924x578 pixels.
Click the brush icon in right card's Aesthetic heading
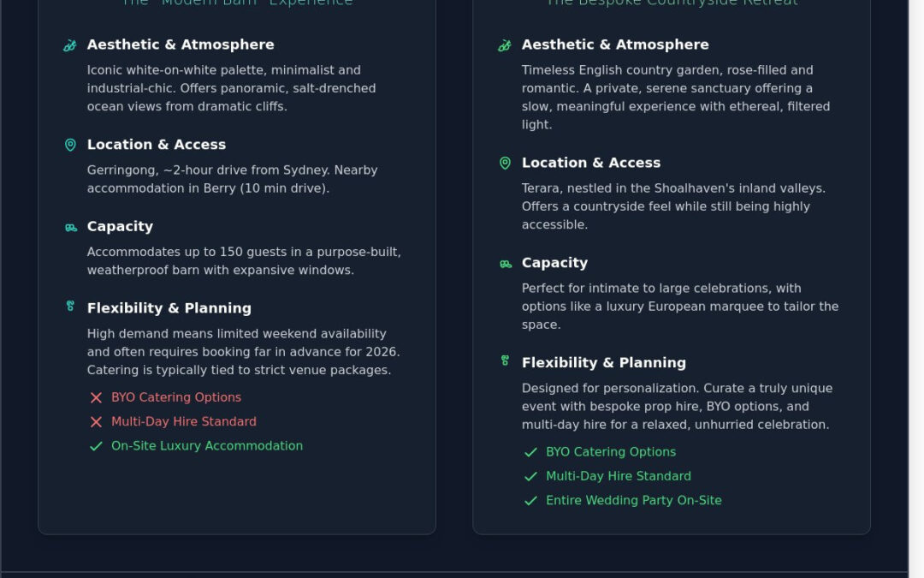505,45
